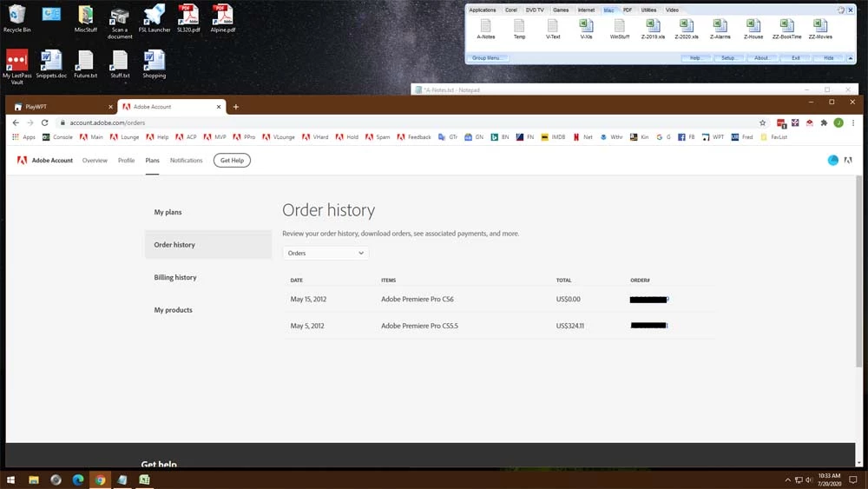Open the SL320.pdf desktop file
This screenshot has height=489, width=868.
[188, 18]
